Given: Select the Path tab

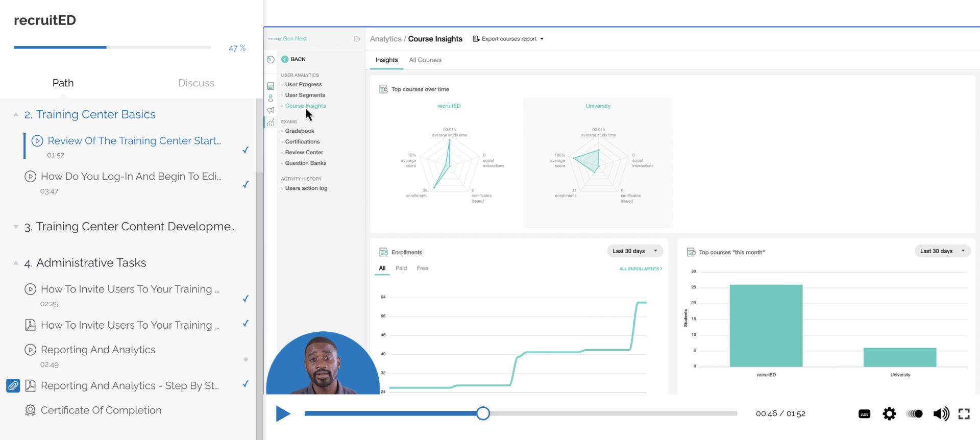Looking at the screenshot, I should pos(63,83).
